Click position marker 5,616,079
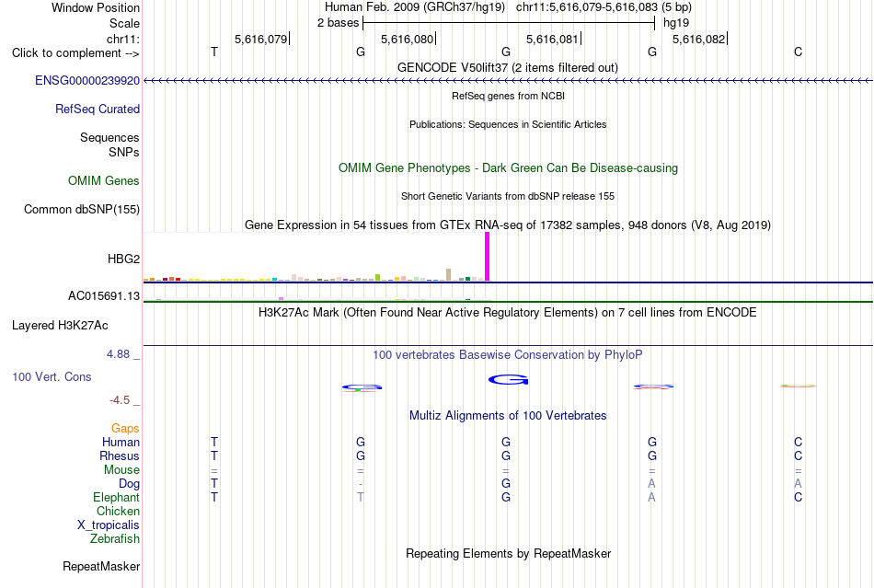 (261, 39)
